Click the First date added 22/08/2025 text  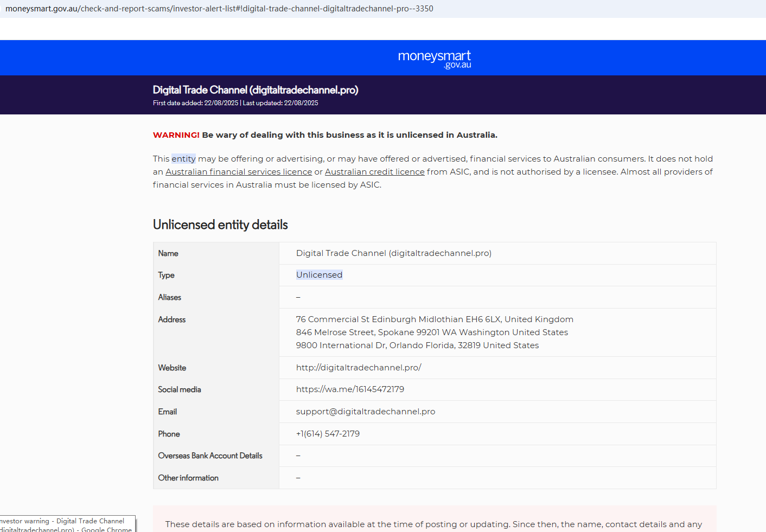[195, 103]
